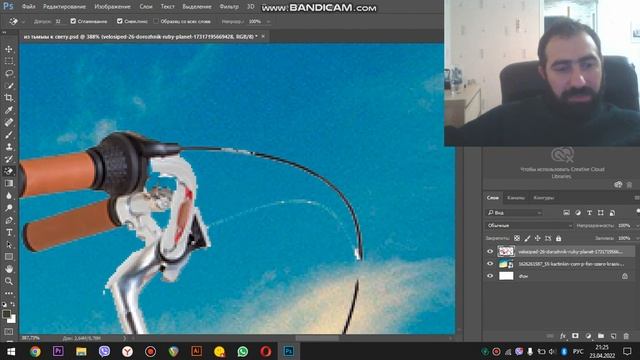Open the layer filter Вид dropdown
This screenshot has height=360, width=640.
click(x=514, y=213)
